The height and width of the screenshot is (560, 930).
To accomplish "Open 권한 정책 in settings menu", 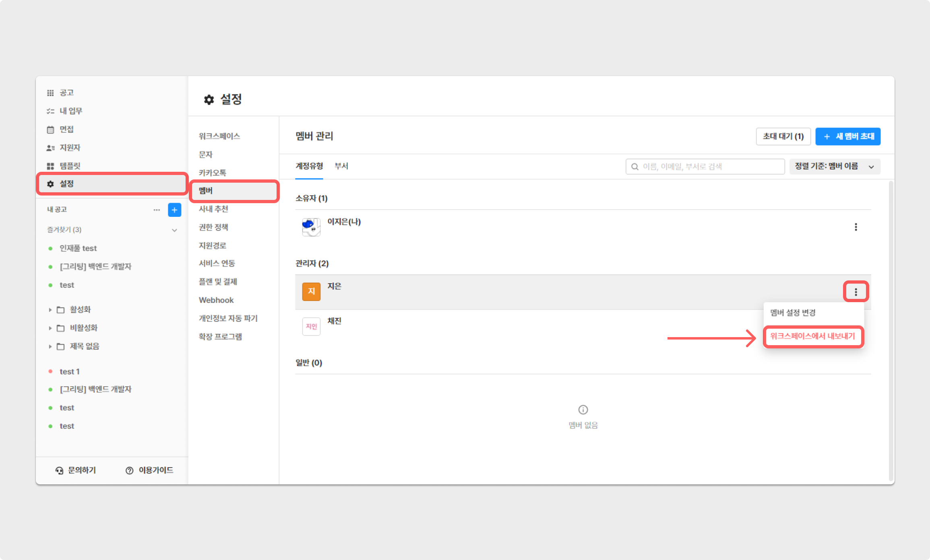I will click(x=213, y=227).
